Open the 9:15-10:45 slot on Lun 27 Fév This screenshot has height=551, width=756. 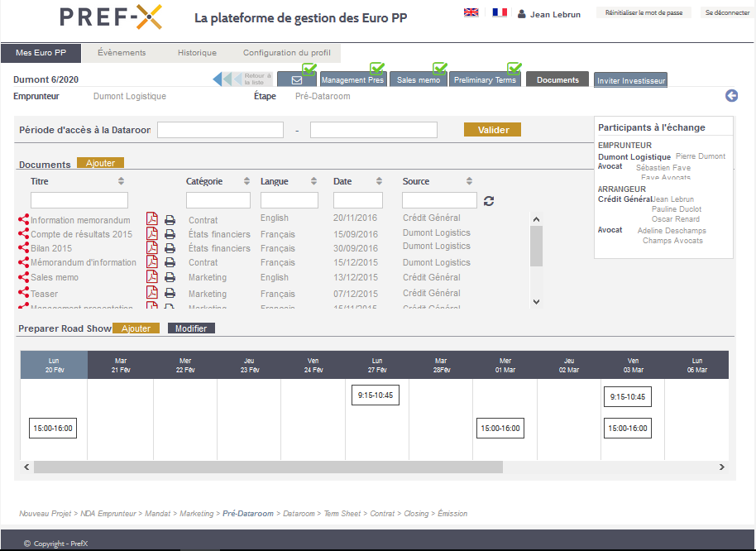pos(376,395)
